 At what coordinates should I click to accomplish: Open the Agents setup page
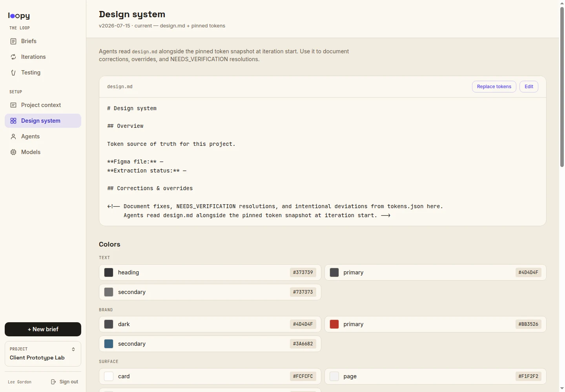pyautogui.click(x=43, y=136)
